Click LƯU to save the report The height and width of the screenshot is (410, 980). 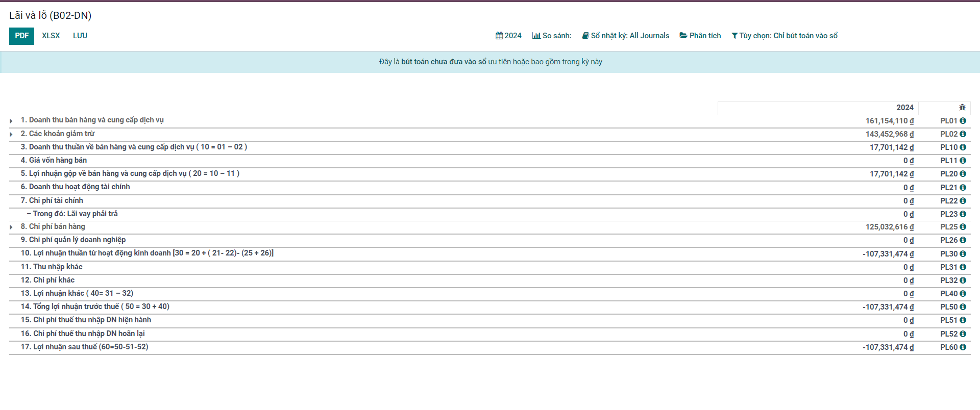80,36
